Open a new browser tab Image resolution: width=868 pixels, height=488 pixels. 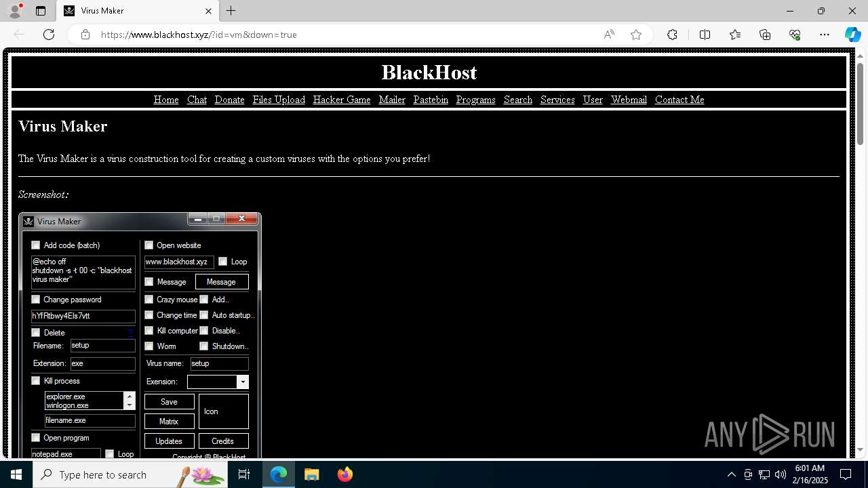(x=231, y=11)
